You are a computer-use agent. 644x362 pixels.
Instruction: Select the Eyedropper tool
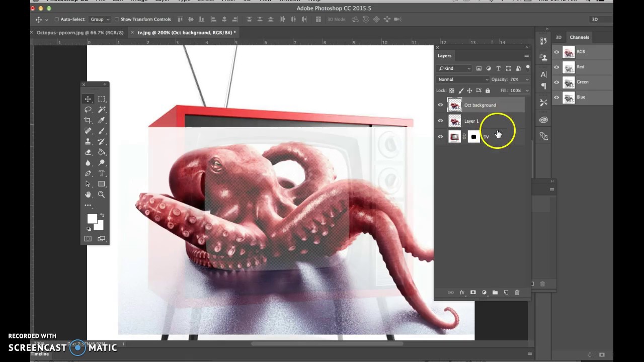point(102,120)
